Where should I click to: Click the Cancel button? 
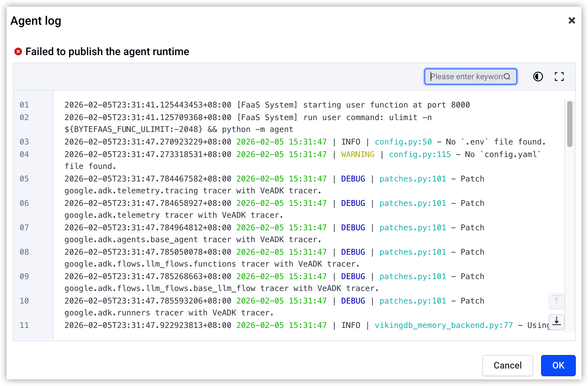pos(507,366)
